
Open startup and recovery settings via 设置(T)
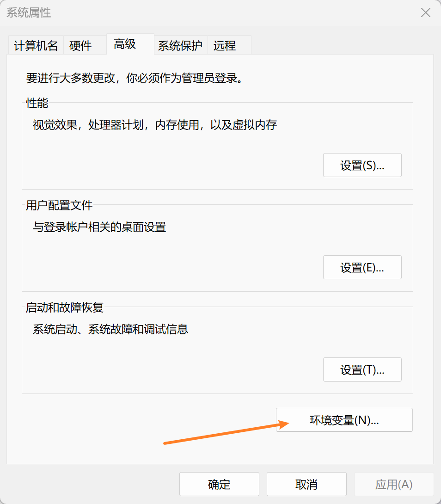(362, 369)
